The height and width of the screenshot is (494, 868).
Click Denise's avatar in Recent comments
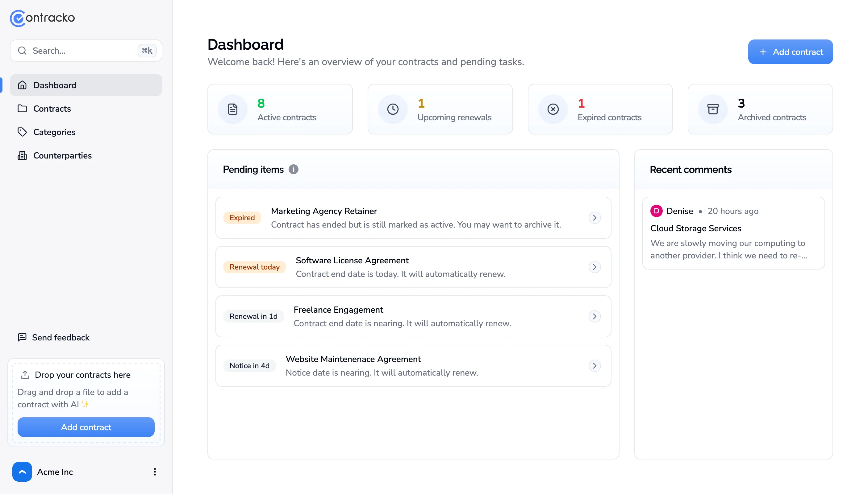pyautogui.click(x=657, y=211)
